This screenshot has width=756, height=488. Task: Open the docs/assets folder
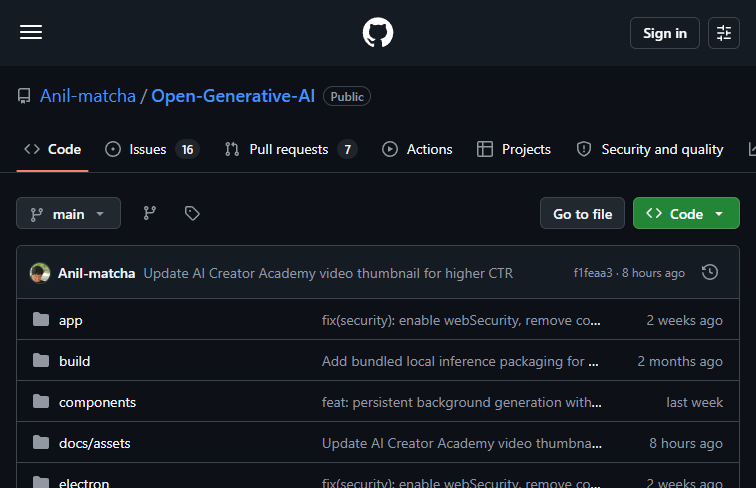pyautogui.click(x=94, y=444)
